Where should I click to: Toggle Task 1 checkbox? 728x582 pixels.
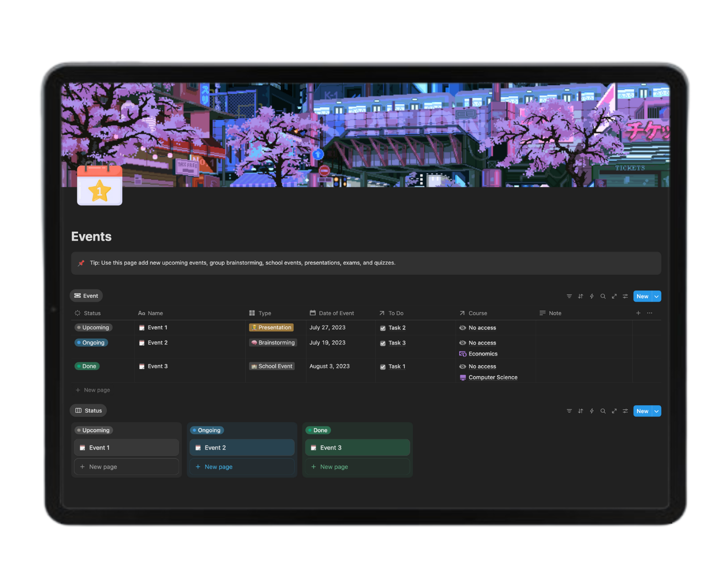tap(383, 367)
